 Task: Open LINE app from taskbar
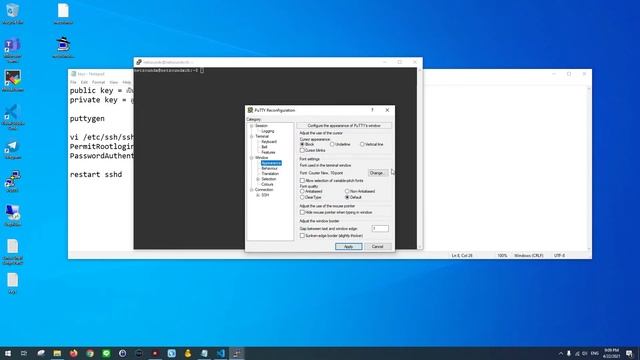coord(106,353)
